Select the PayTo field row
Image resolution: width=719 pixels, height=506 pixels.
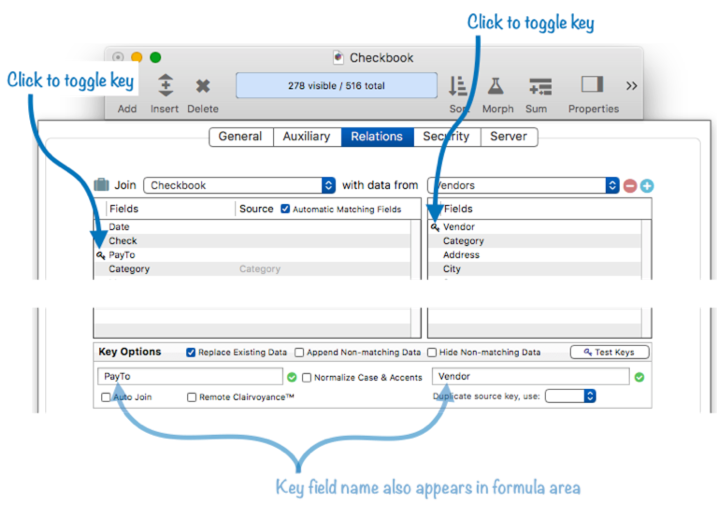click(x=253, y=255)
